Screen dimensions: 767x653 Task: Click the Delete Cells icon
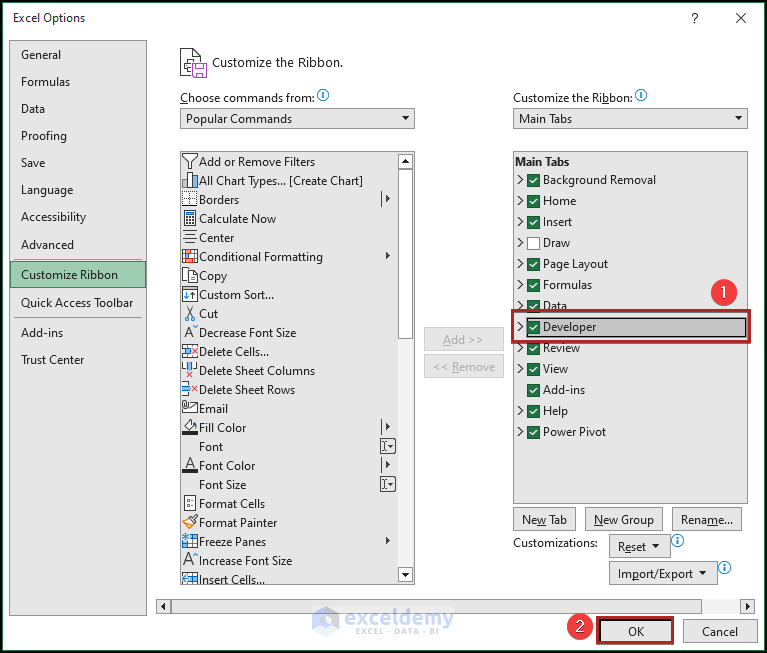pyautogui.click(x=190, y=351)
